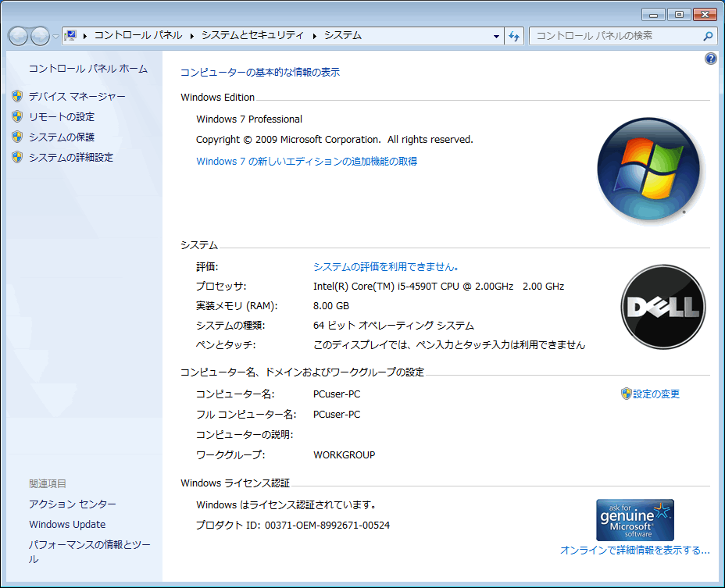The image size is (725, 588).
Task: Select コントロール パネル breadcrumb
Action: click(x=138, y=36)
